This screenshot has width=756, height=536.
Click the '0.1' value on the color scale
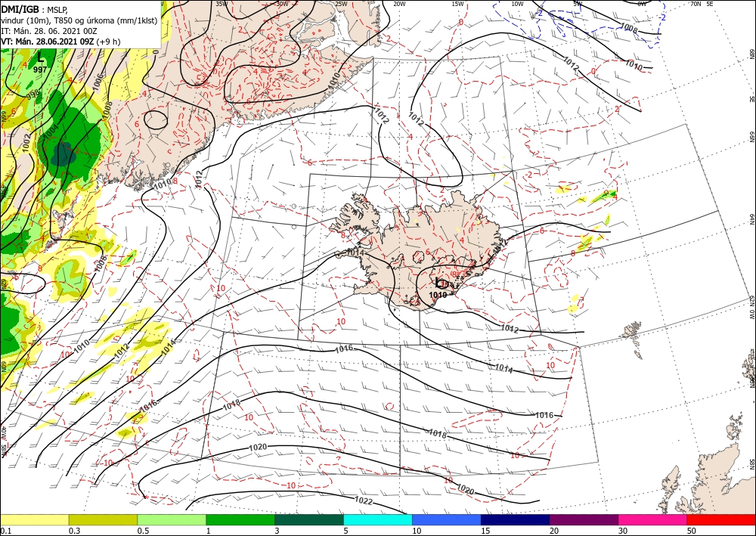tap(5, 531)
